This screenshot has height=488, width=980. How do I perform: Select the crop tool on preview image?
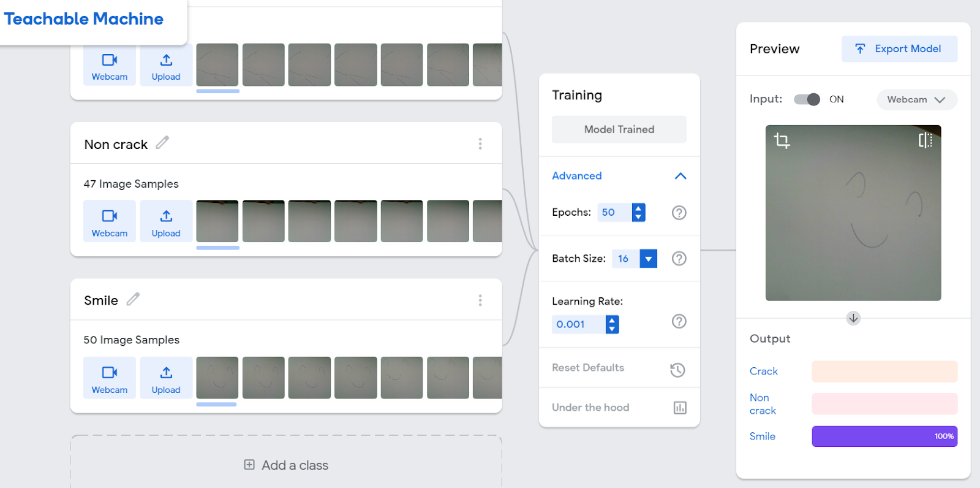click(x=782, y=140)
